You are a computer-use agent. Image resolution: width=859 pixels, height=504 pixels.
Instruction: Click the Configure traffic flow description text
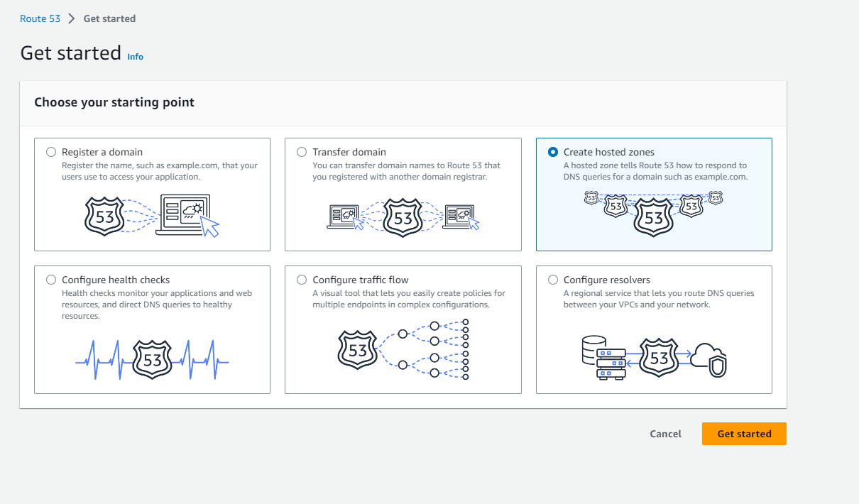[409, 299]
